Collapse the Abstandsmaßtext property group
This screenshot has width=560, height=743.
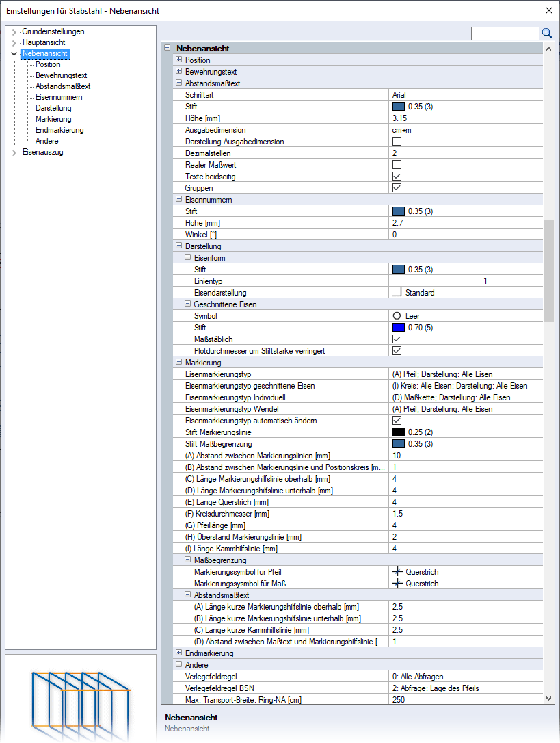tap(178, 83)
